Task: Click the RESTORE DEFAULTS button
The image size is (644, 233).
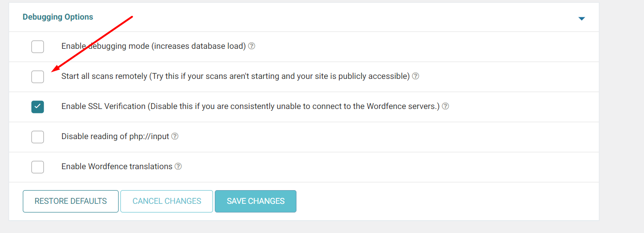Action: point(71,201)
